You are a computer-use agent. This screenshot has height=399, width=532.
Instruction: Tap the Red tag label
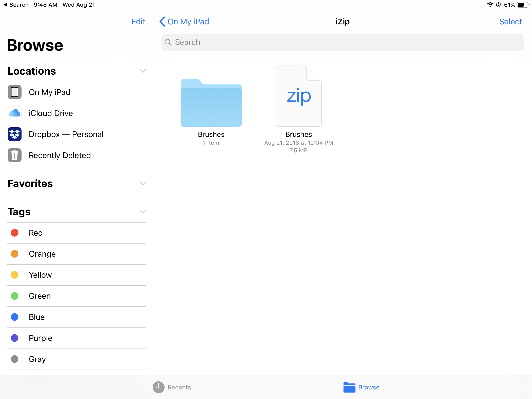point(36,233)
